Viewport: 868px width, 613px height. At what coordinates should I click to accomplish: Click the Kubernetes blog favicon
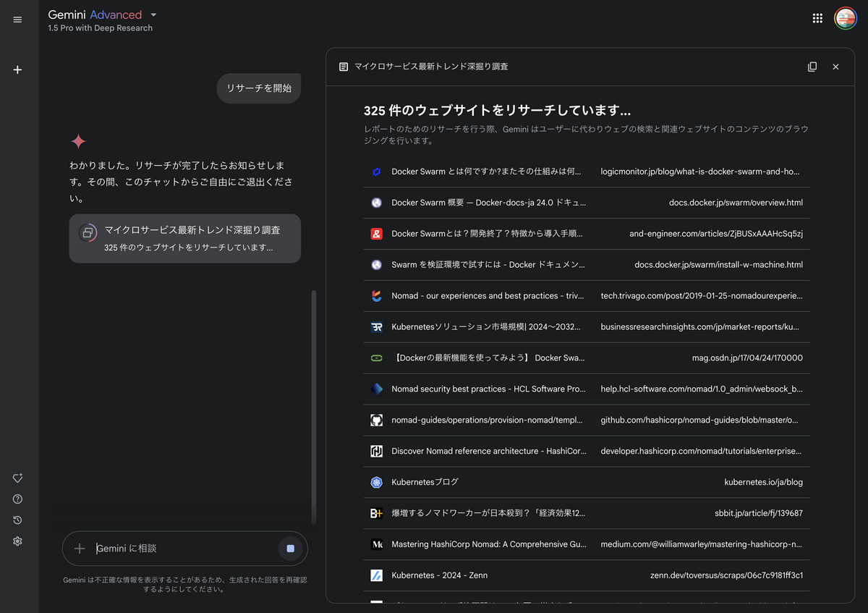pos(376,482)
